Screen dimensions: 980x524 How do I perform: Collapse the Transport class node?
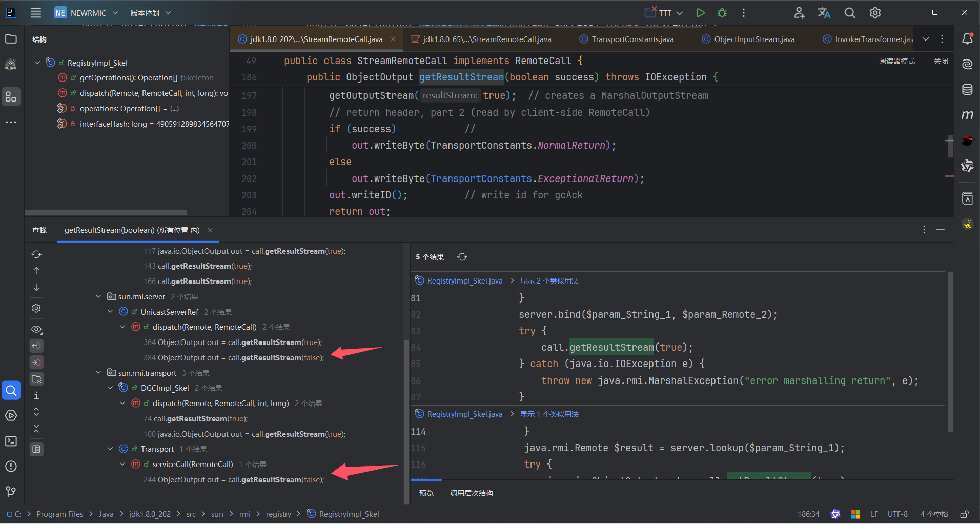click(110, 449)
